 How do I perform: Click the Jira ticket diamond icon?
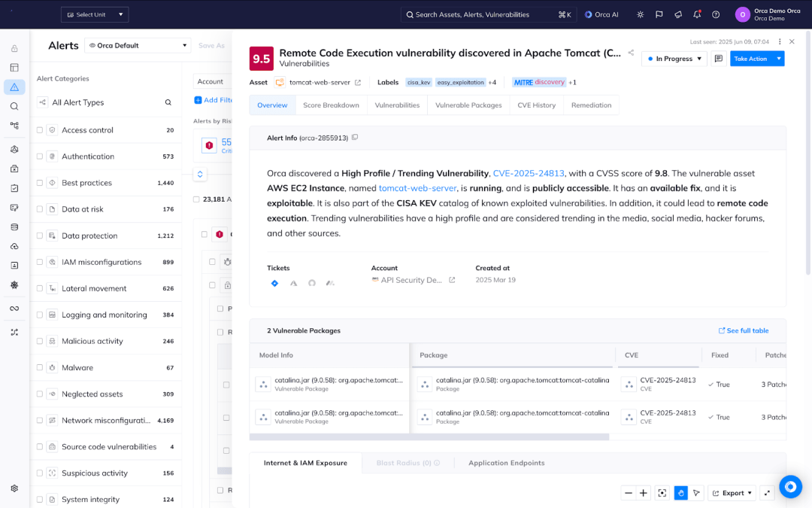[274, 283]
